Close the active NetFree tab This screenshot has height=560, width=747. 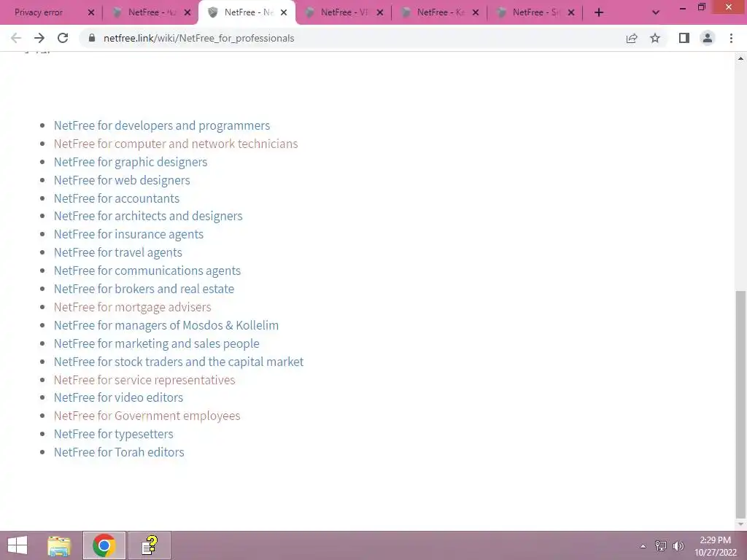[284, 12]
